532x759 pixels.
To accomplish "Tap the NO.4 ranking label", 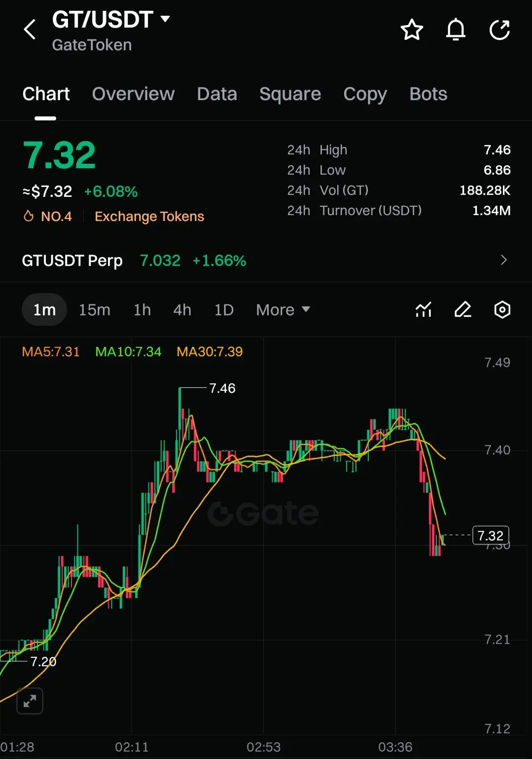I will [56, 216].
